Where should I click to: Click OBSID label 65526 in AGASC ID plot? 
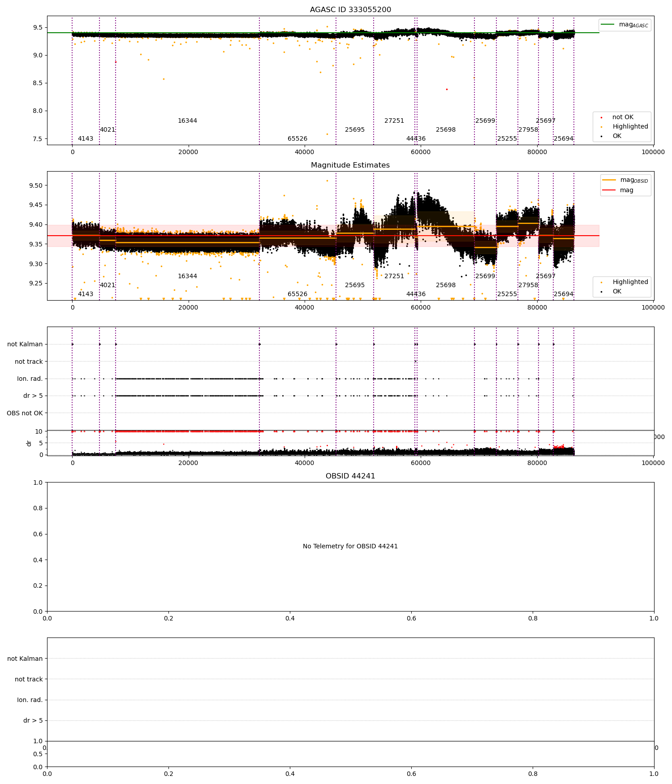(x=297, y=138)
